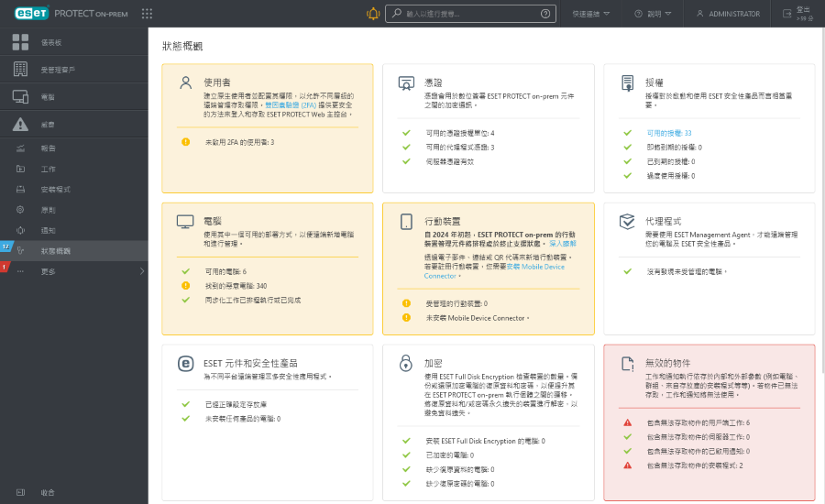The image size is (825, 504).
Task: Click the 受管理客戶 building icon in sidebar
Action: [20, 70]
